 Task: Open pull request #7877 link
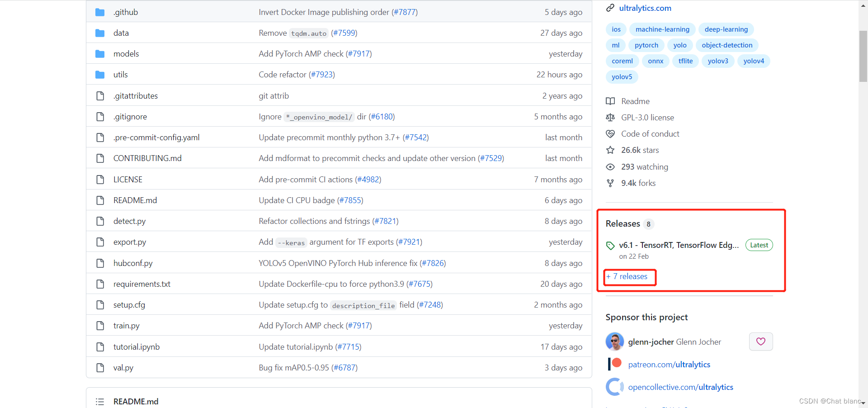pyautogui.click(x=405, y=12)
